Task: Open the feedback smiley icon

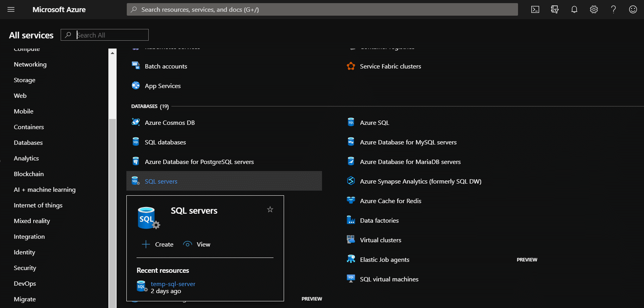Action: [633, 9]
